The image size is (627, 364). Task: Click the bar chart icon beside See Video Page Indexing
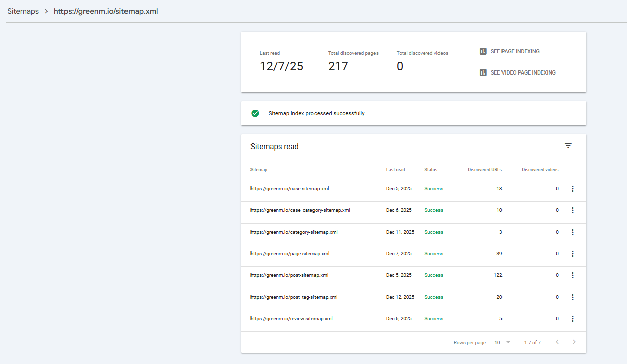483,72
